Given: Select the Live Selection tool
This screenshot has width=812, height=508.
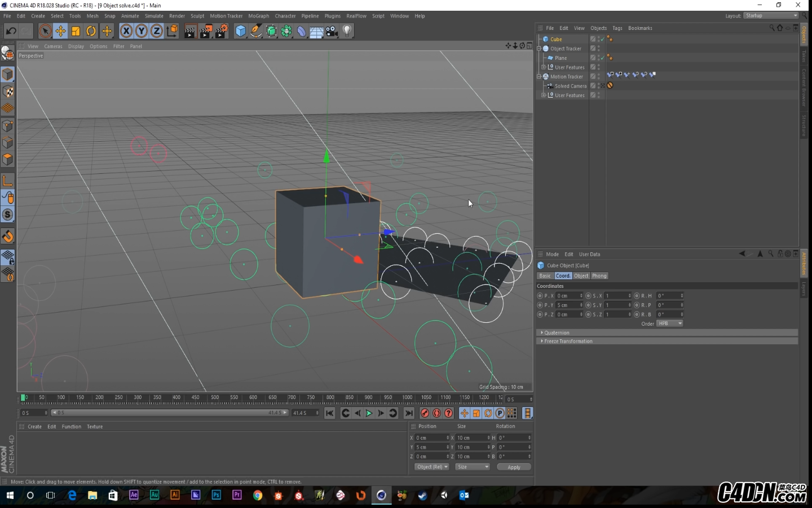Looking at the screenshot, I should point(45,31).
